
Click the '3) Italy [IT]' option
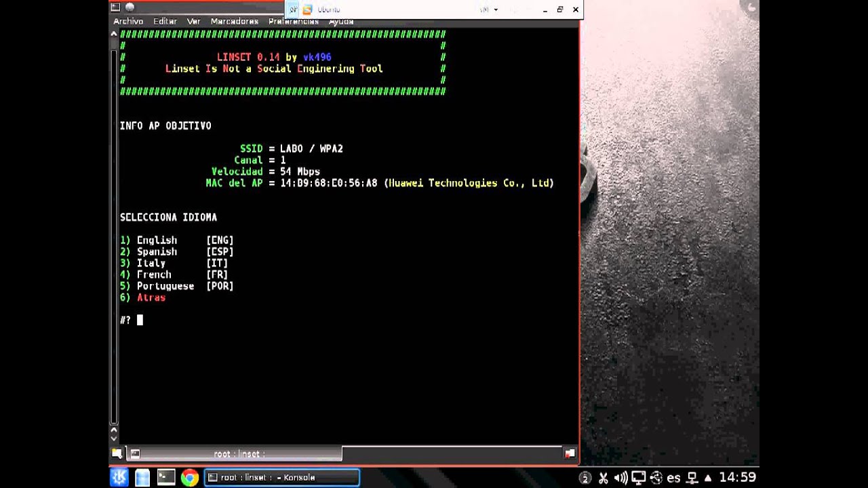(174, 263)
